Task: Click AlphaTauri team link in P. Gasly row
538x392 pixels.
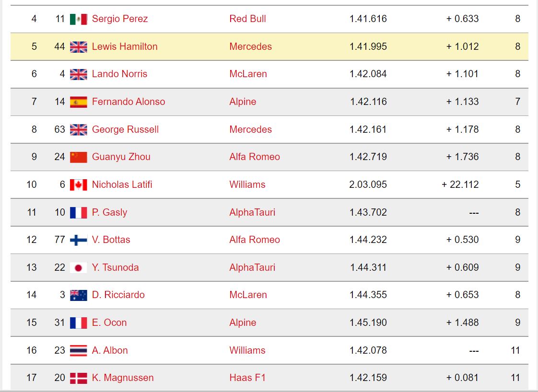Action: click(x=252, y=212)
